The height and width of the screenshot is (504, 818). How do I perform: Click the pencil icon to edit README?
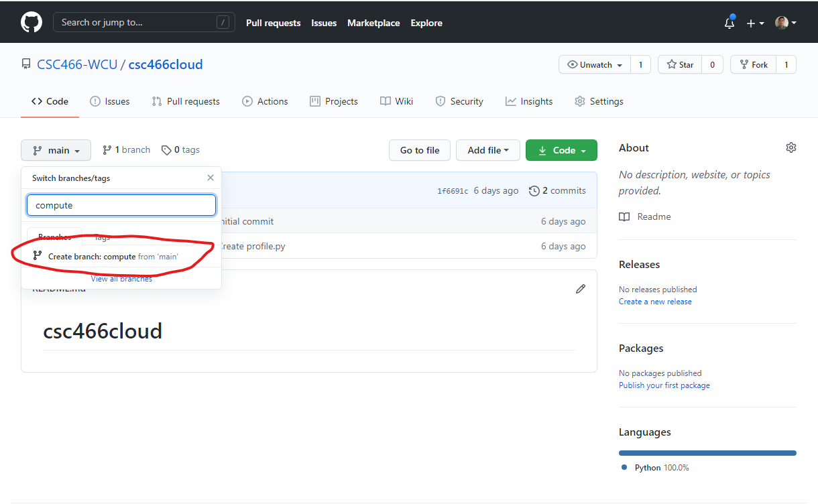581,289
